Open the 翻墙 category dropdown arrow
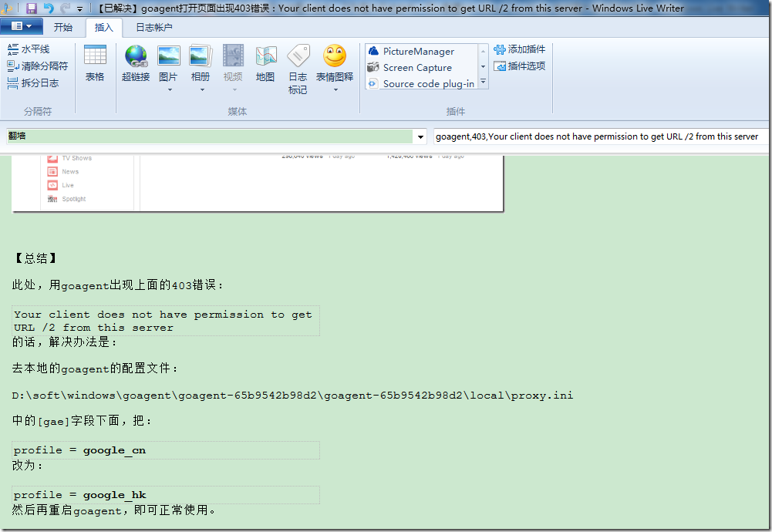This screenshot has width=772, height=532. pos(420,136)
